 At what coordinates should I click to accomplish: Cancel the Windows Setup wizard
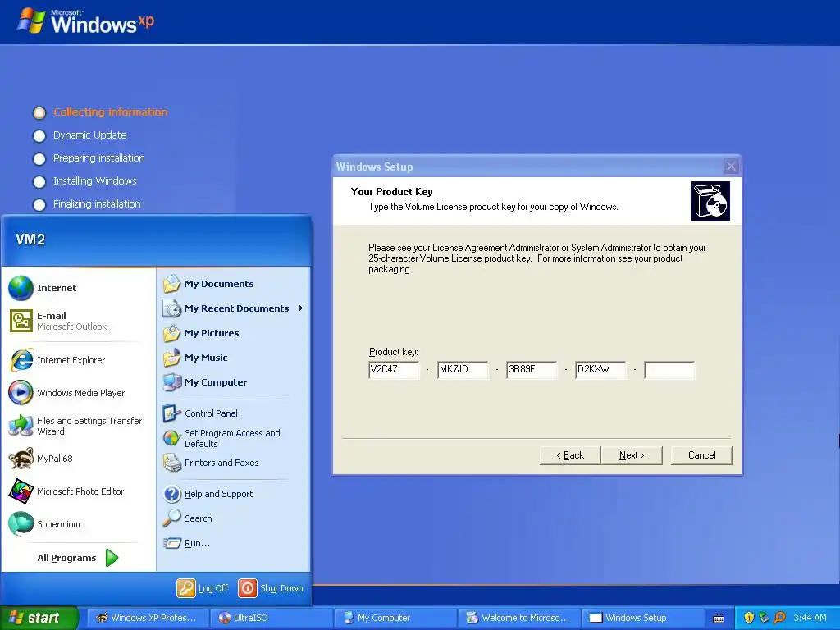pos(701,455)
